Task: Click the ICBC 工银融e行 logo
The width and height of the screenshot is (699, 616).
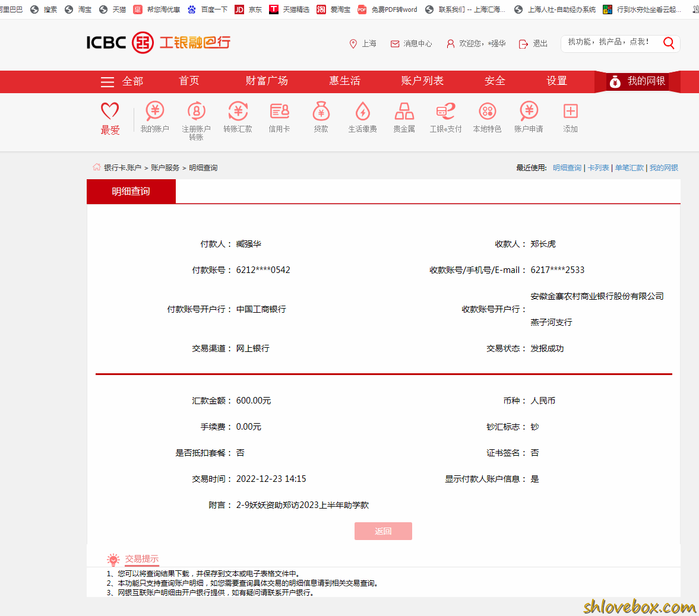Action: (x=158, y=43)
